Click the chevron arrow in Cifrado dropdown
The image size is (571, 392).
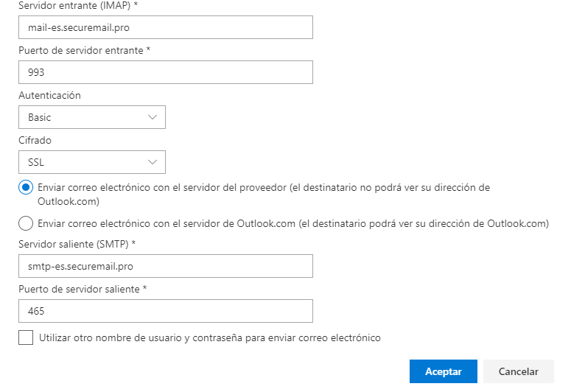click(153, 162)
